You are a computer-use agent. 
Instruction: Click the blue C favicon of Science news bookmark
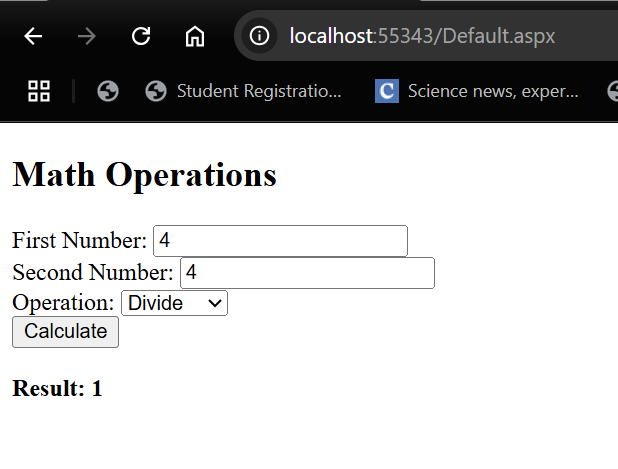tap(387, 91)
